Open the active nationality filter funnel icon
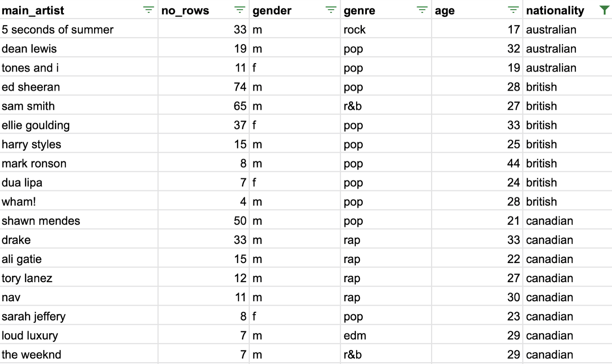The width and height of the screenshot is (612, 364). tap(604, 10)
